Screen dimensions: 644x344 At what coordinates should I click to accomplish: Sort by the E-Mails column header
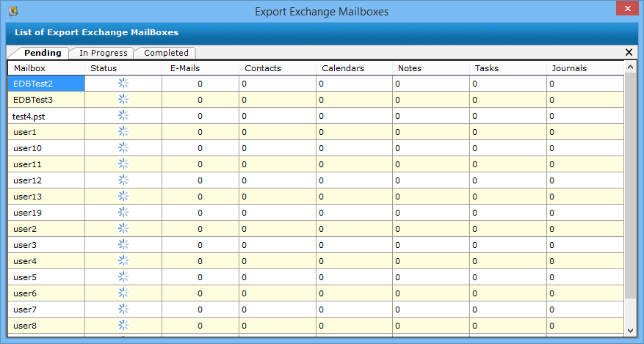(x=200, y=68)
